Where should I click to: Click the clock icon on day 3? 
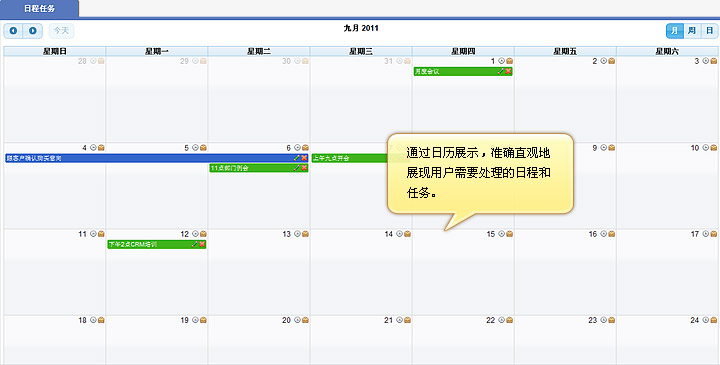tap(706, 61)
